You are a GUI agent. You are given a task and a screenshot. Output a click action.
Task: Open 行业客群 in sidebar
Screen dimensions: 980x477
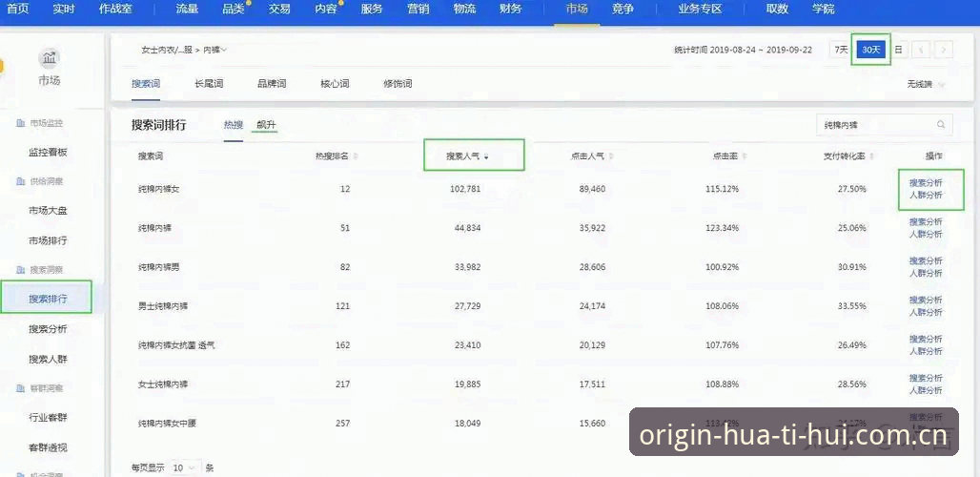pos(48,418)
